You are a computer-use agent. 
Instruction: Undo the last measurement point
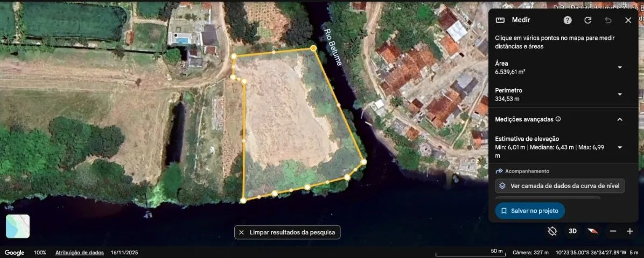click(x=608, y=20)
